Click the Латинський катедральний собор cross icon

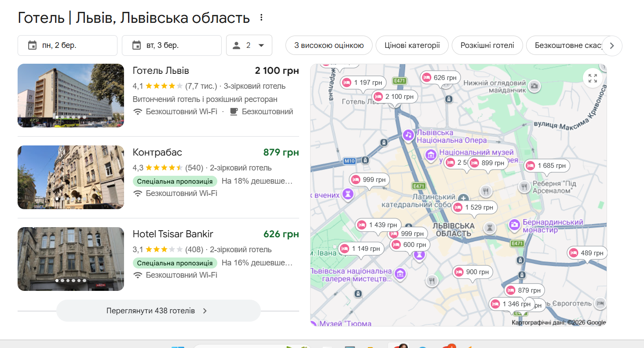click(x=463, y=199)
